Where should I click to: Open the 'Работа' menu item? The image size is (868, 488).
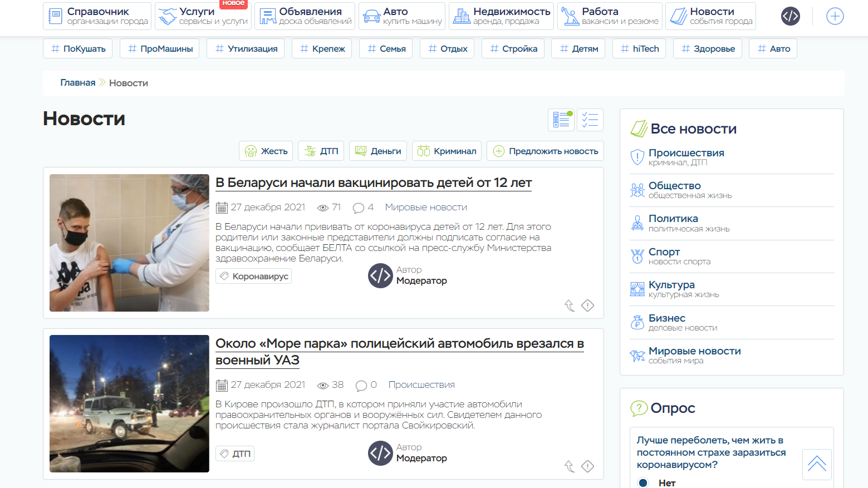610,16
